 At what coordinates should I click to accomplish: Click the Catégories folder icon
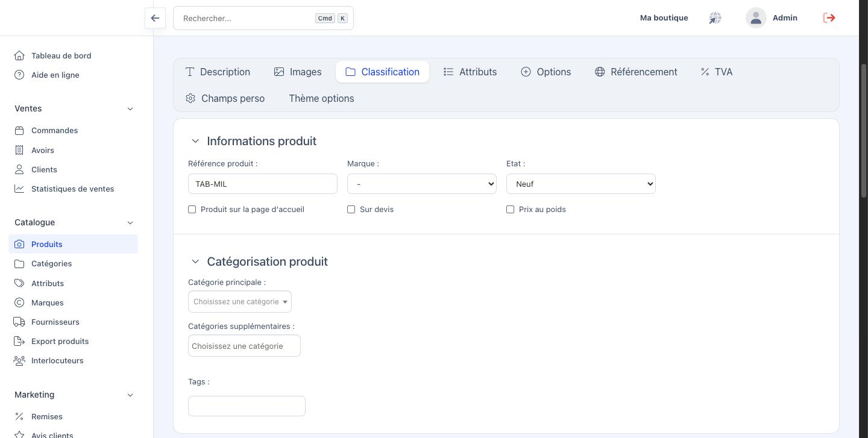pyautogui.click(x=19, y=263)
